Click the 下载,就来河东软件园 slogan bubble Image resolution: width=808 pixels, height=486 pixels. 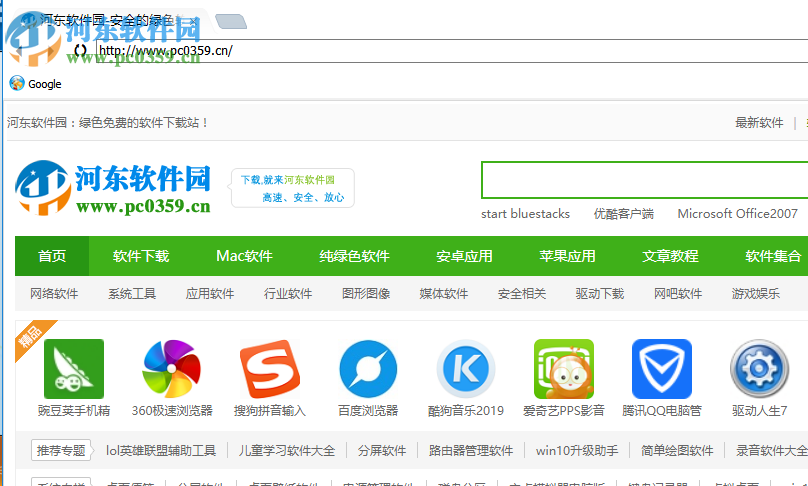click(x=293, y=188)
